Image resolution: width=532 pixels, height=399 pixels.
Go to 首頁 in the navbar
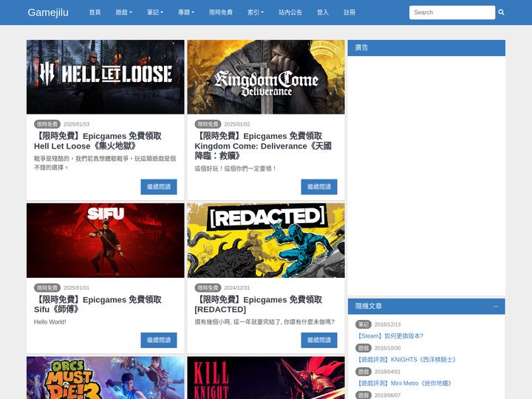point(95,13)
